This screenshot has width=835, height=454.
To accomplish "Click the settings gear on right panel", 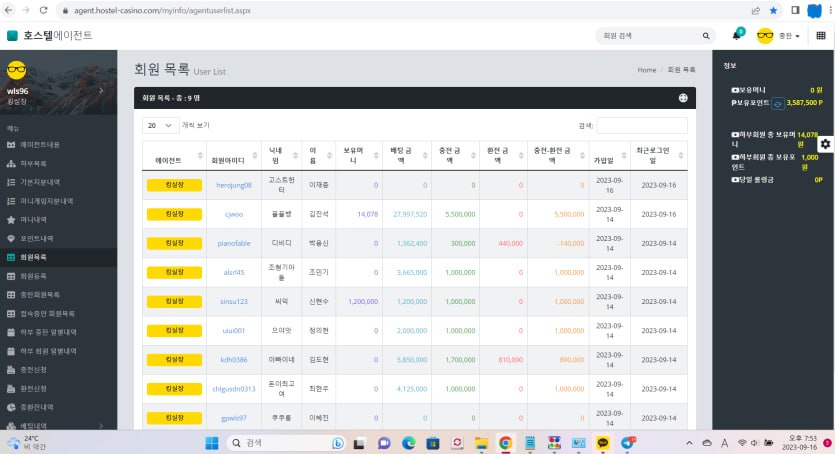I will 824,144.
